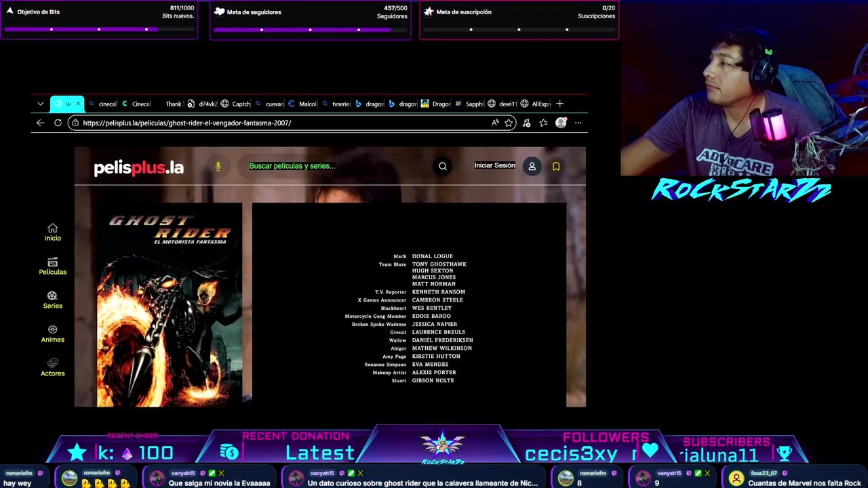Image resolution: width=868 pixels, height=488 pixels.
Task: Click the star icon in bottom overlay
Action: click(77, 453)
